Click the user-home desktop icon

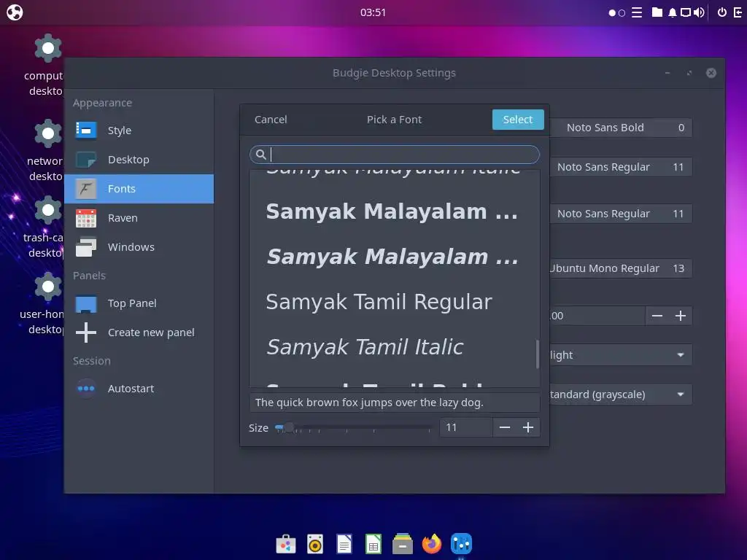[48, 286]
